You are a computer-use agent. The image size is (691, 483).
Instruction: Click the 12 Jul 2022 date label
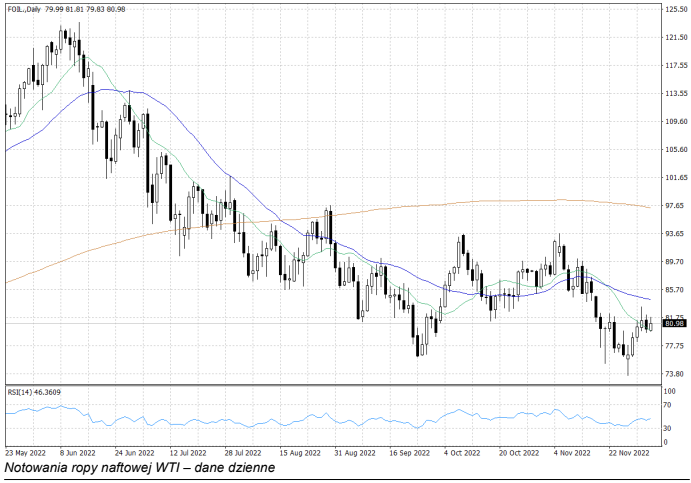189,452
